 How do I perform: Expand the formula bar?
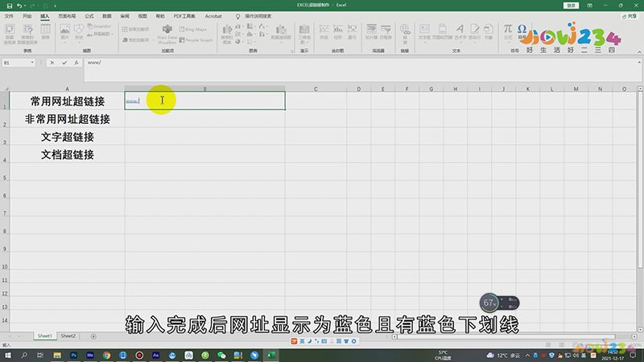pos(639,63)
